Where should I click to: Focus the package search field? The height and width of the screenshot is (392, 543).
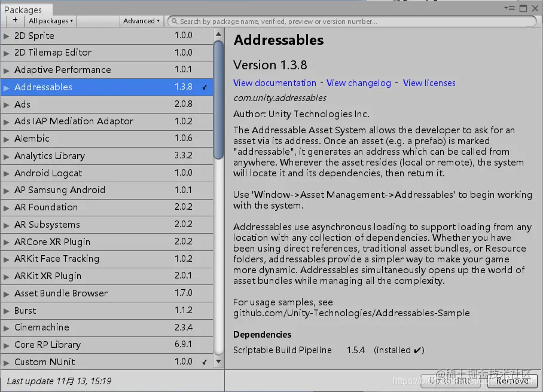[x=352, y=22]
